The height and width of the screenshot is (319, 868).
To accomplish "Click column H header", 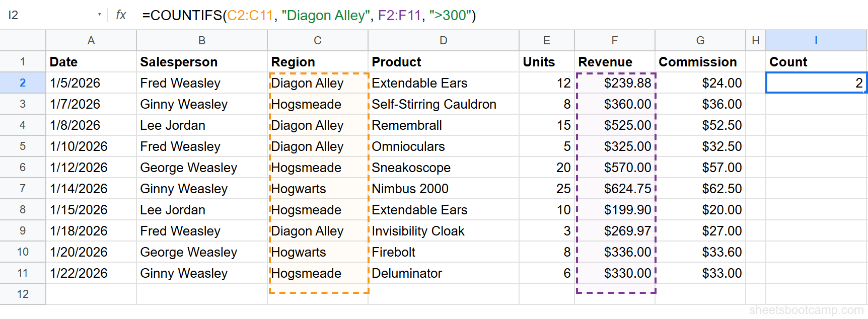I will coord(755,40).
